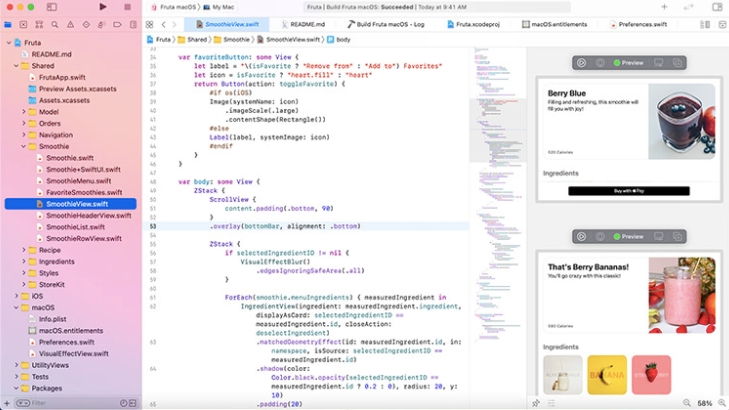Zoom in the preview canvas
This screenshot has height=410, width=729.
pyautogui.click(x=722, y=403)
